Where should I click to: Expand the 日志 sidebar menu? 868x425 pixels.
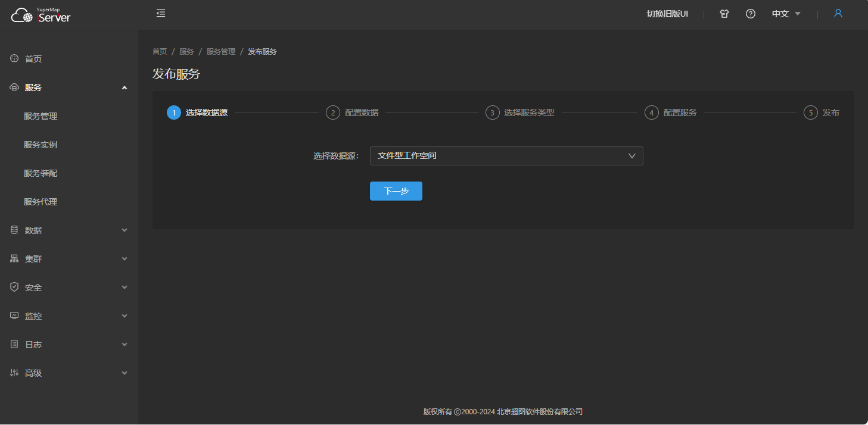(x=69, y=345)
